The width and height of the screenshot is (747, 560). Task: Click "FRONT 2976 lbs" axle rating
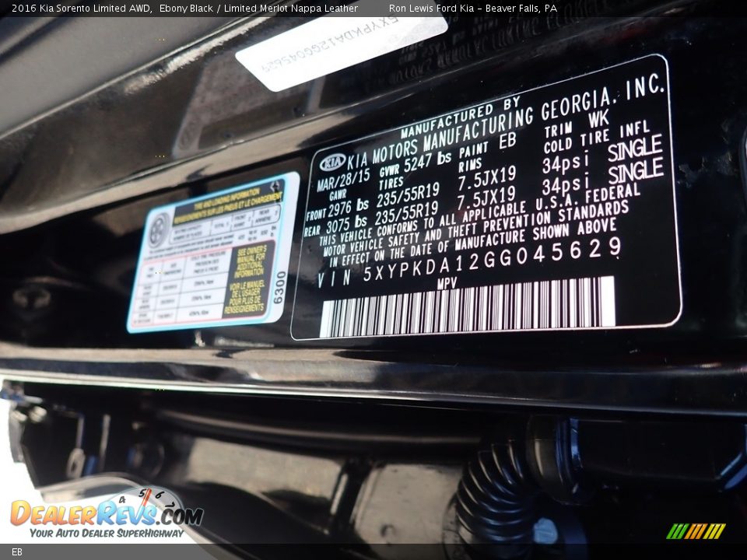[337, 210]
